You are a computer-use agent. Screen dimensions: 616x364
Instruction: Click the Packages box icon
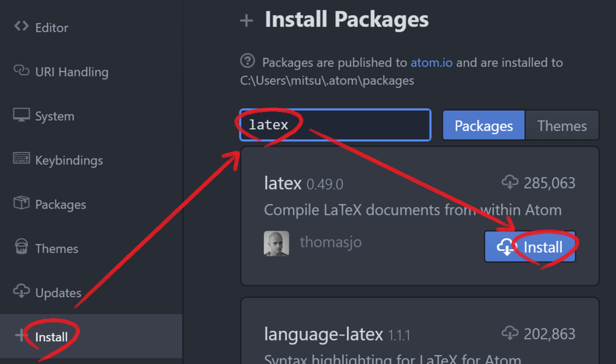click(21, 203)
